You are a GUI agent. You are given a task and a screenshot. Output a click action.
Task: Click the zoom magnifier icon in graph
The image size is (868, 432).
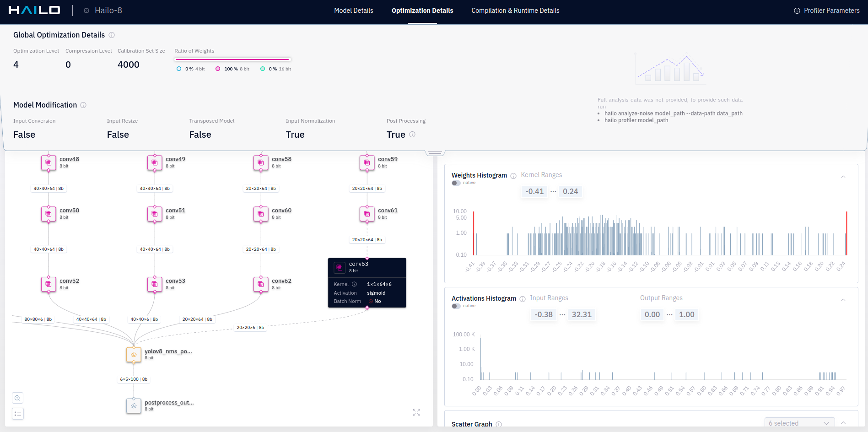18,398
